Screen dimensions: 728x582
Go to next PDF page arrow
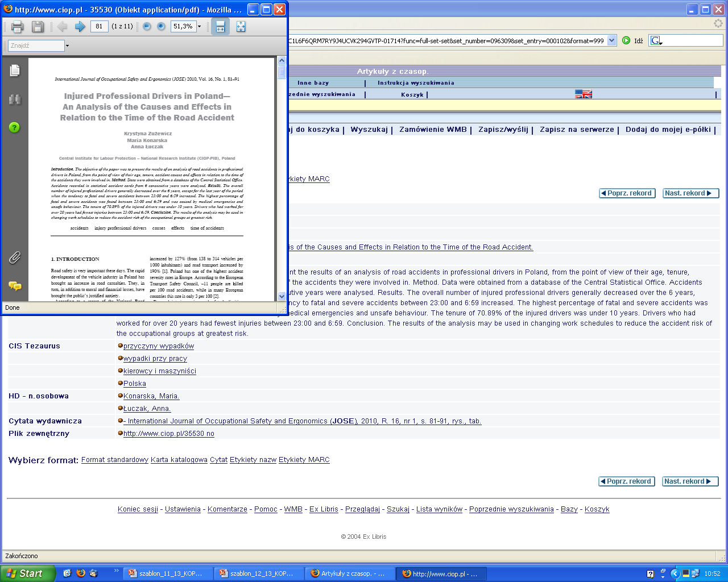(80, 26)
